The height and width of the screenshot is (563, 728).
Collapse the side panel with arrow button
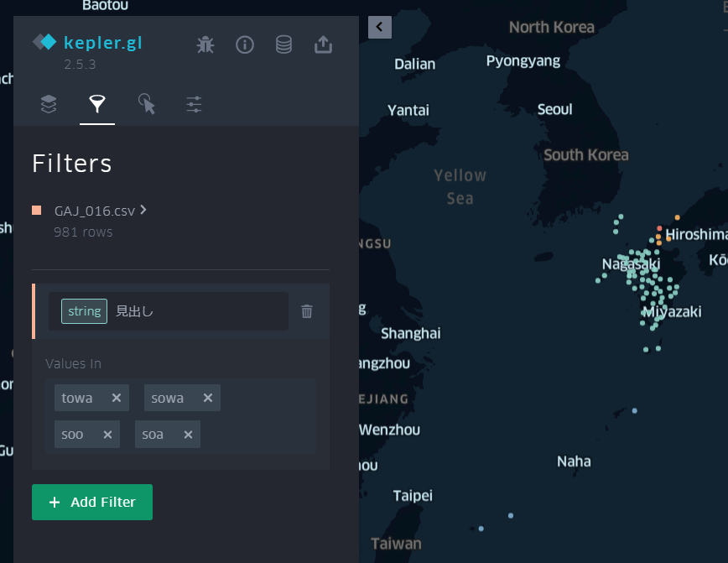point(380,27)
